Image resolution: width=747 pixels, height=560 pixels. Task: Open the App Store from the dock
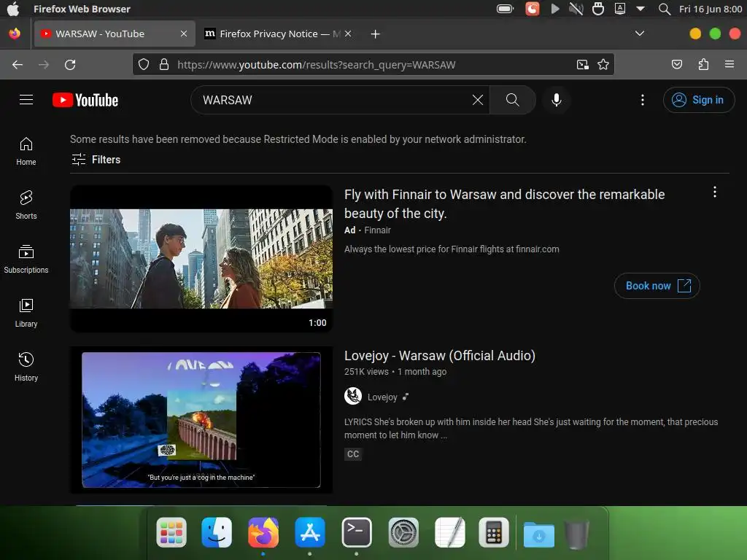(x=309, y=532)
